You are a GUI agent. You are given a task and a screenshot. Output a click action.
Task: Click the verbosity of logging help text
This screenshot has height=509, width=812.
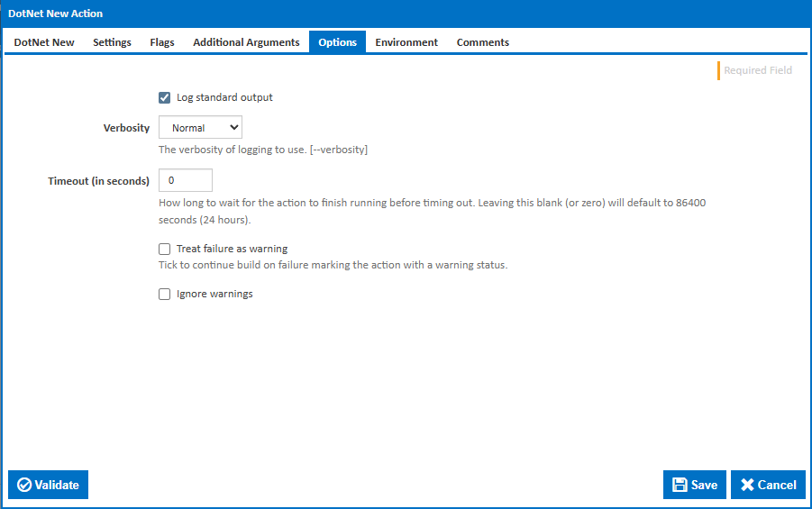point(263,150)
